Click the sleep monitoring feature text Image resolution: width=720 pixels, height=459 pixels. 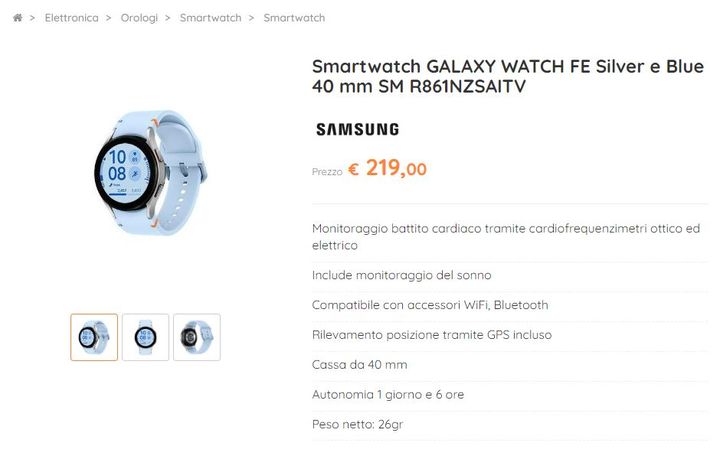pos(401,275)
